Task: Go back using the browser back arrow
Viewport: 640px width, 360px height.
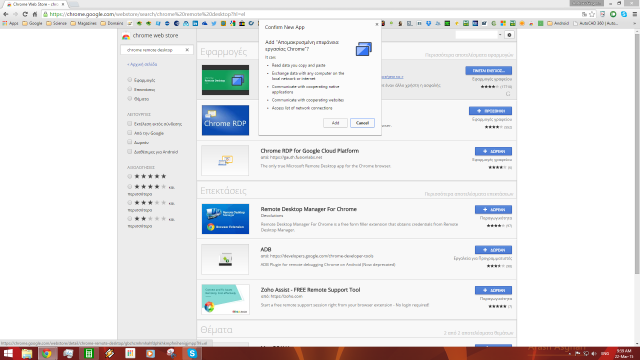Action: click(x=6, y=14)
